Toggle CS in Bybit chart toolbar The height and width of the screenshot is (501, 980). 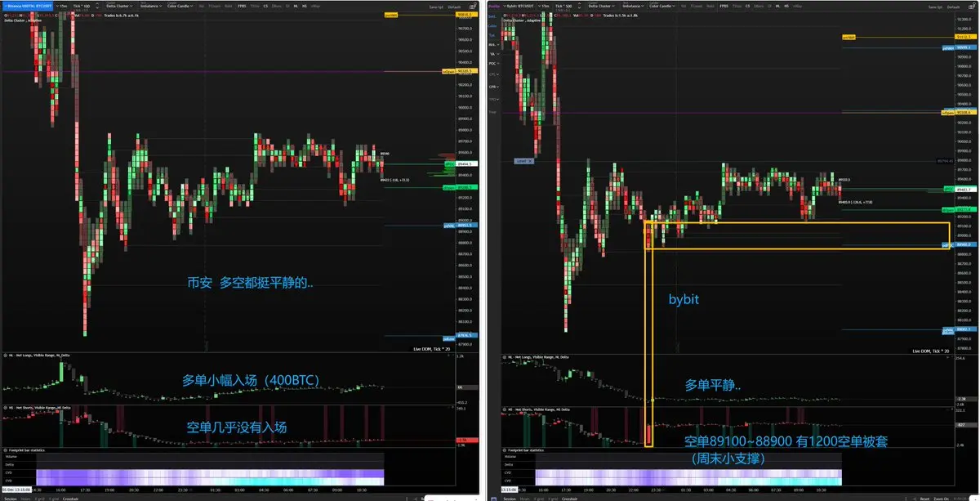(x=747, y=7)
